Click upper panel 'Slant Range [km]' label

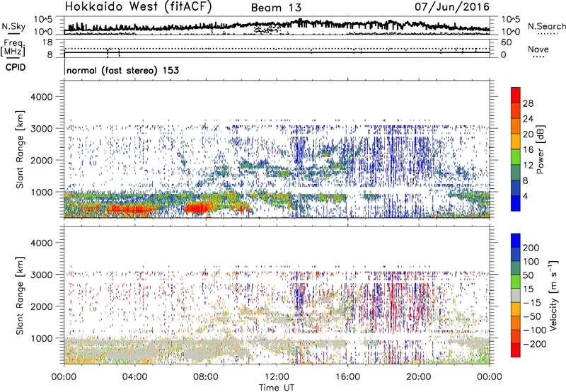pos(20,149)
